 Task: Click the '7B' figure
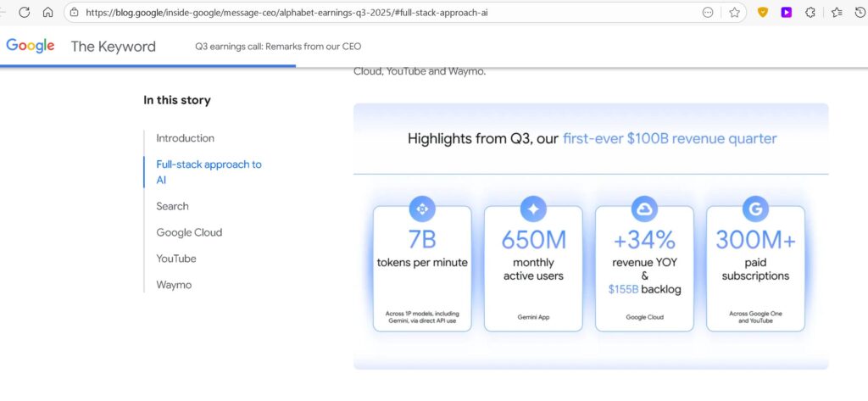click(422, 240)
